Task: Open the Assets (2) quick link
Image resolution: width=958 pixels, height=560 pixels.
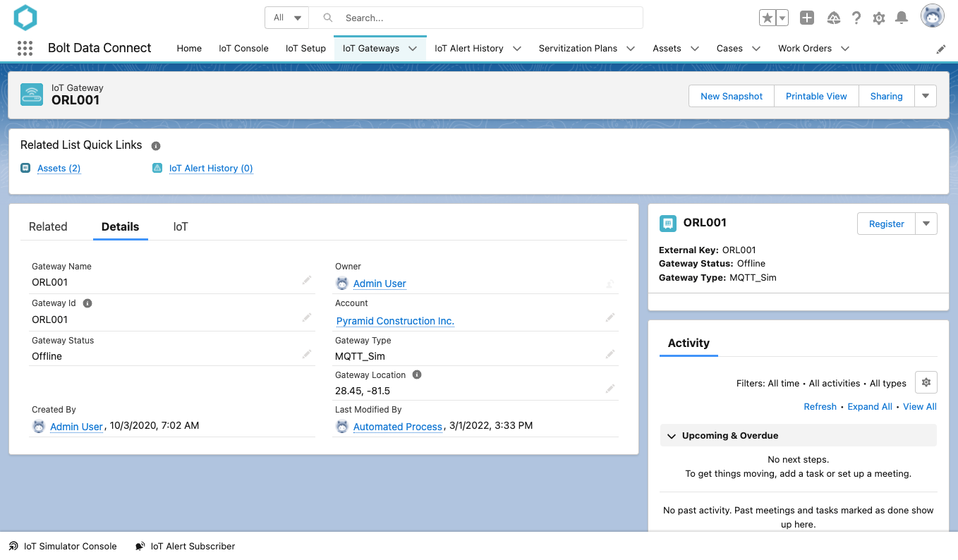Action: [59, 168]
